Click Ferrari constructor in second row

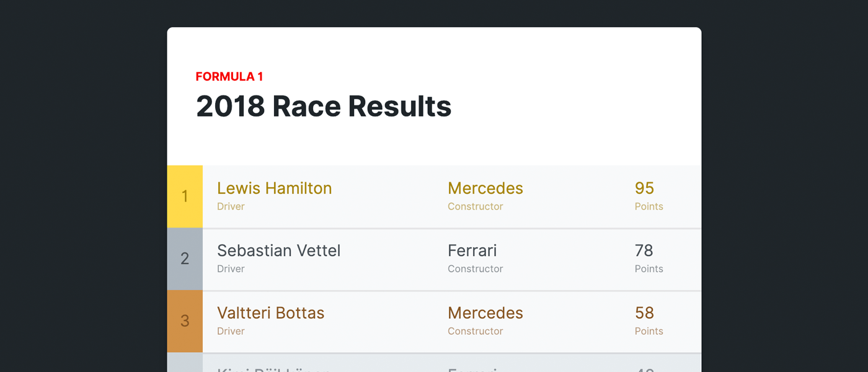click(472, 250)
